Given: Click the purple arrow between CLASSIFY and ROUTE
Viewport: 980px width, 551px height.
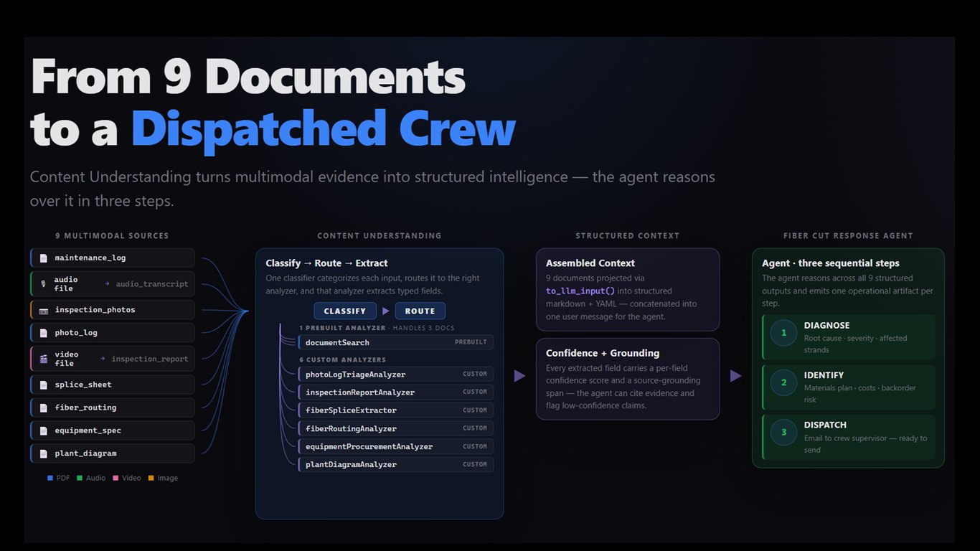Looking at the screenshot, I should pos(386,311).
